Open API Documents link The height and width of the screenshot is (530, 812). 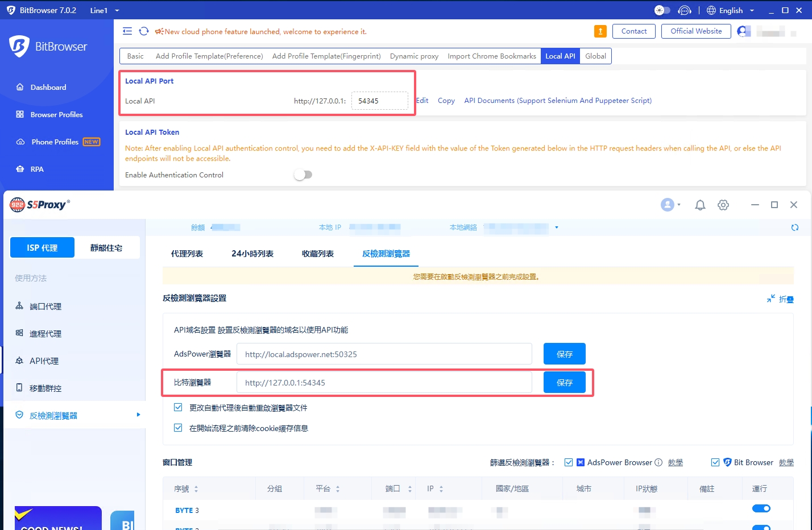pyautogui.click(x=557, y=101)
